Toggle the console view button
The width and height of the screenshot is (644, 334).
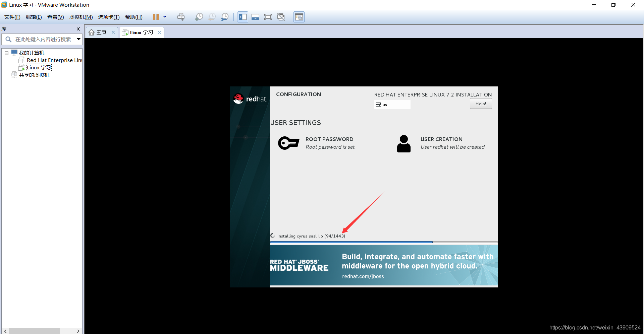tap(299, 17)
